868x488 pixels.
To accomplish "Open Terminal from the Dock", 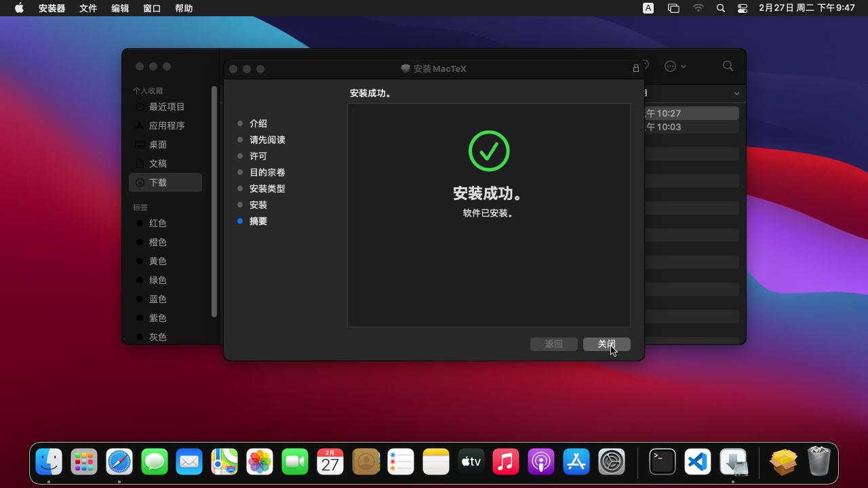I will (x=663, y=462).
